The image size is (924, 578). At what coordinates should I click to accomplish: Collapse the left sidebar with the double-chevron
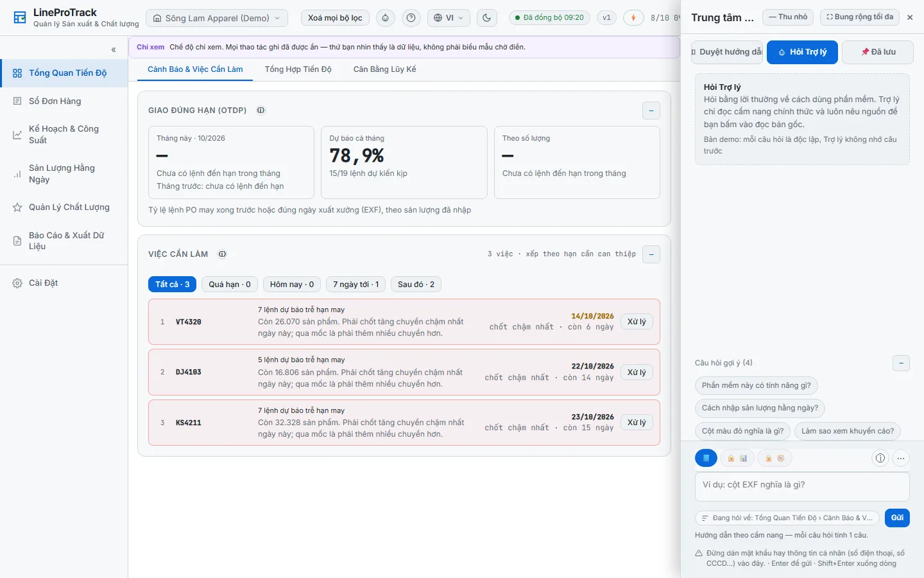(114, 49)
